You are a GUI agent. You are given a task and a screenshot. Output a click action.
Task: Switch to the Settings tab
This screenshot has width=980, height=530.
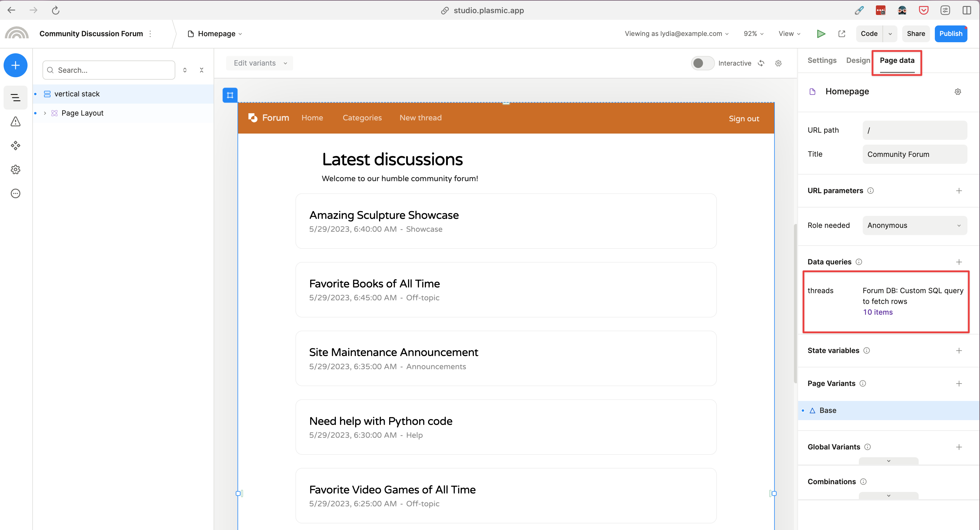[822, 60]
